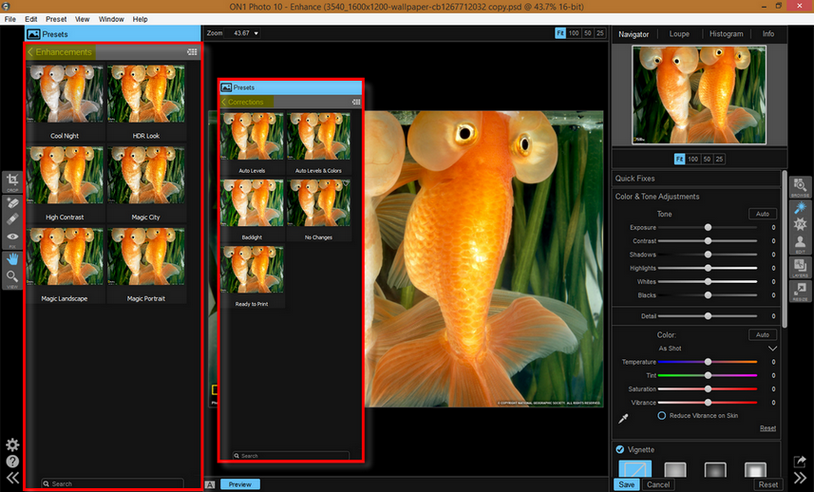Apply the HDR Look preset thumbnail

tap(146, 94)
